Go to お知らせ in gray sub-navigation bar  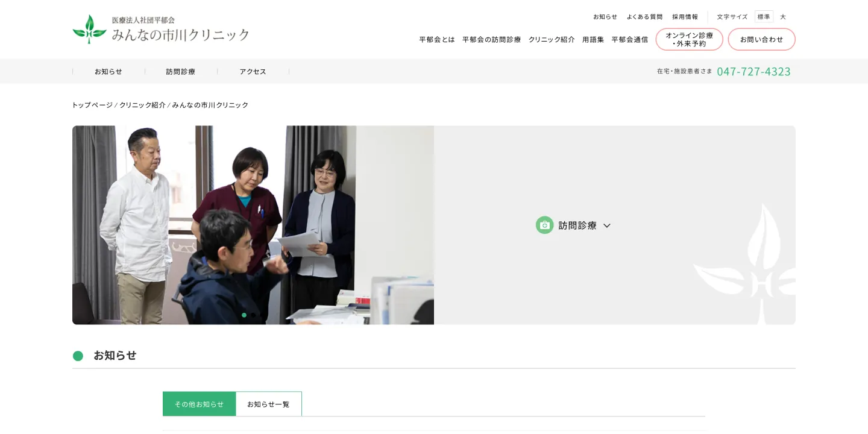pyautogui.click(x=108, y=71)
